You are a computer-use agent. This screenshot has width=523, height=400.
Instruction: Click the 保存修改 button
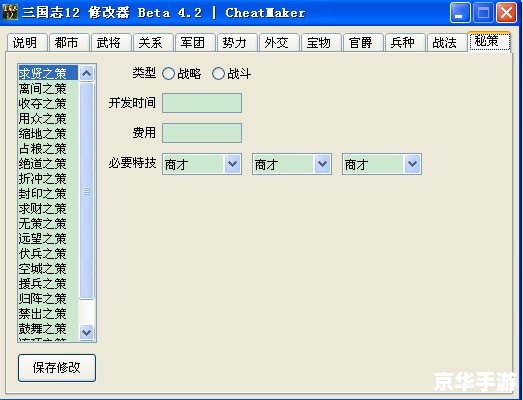tap(57, 368)
